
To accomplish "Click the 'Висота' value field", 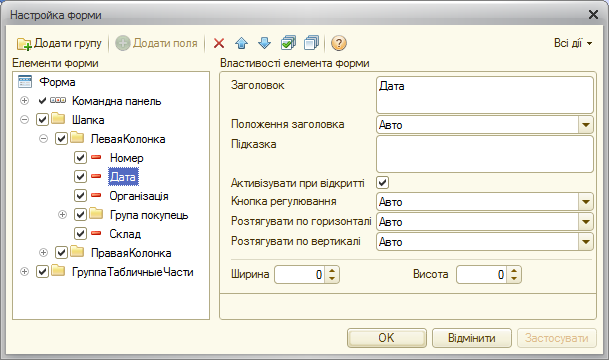I will pyautogui.click(x=482, y=275).
